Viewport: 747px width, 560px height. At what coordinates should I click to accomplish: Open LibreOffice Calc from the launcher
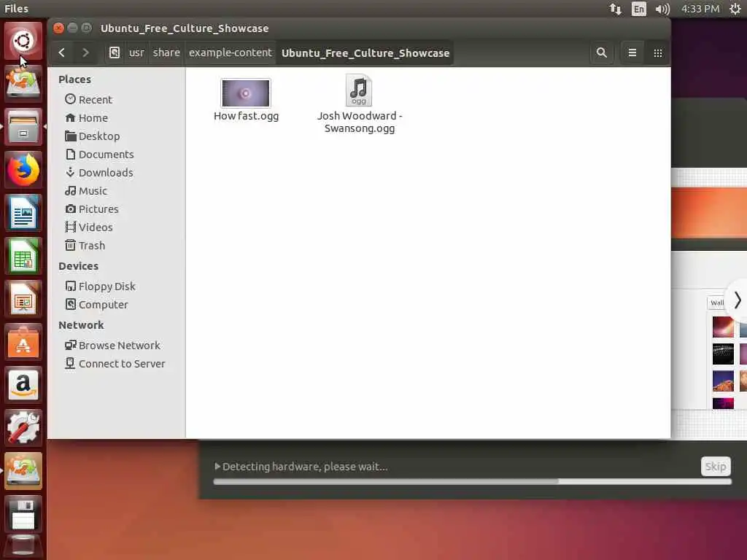pos(23,256)
